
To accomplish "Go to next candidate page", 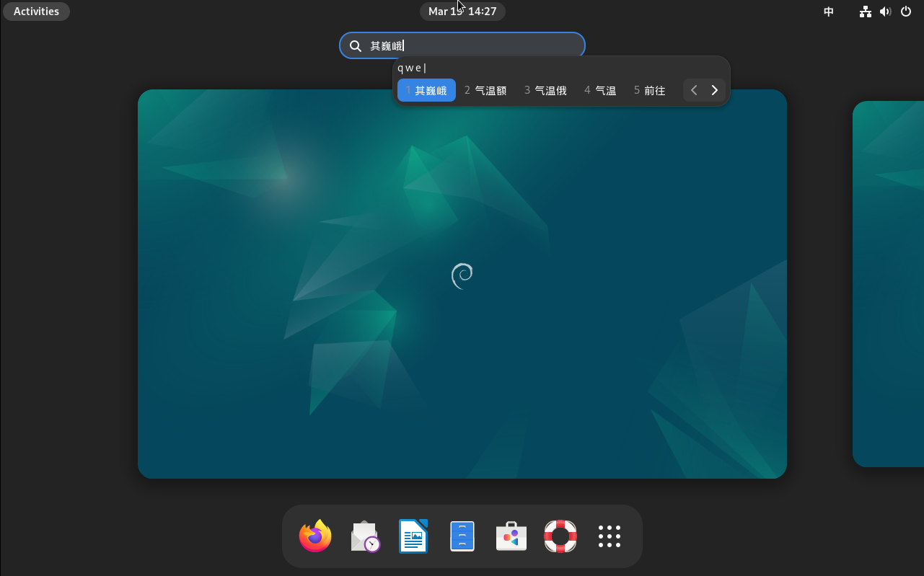I will (715, 90).
